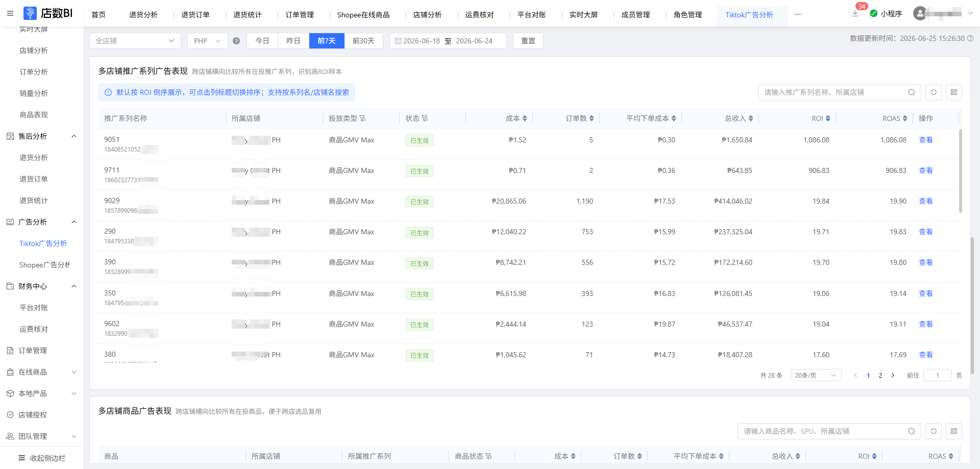The height and width of the screenshot is (469, 980).
Task: Expand the 团队管理 sidebar group
Action: click(74, 436)
